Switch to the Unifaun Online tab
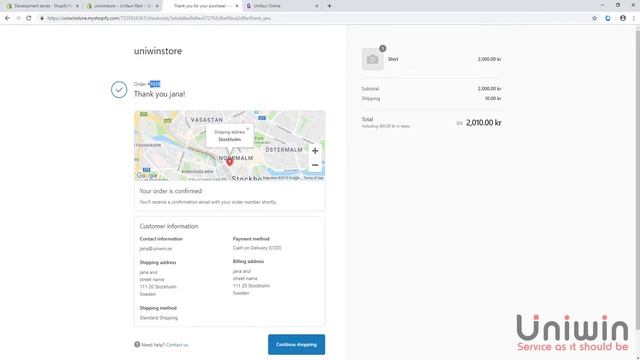 (282, 6)
